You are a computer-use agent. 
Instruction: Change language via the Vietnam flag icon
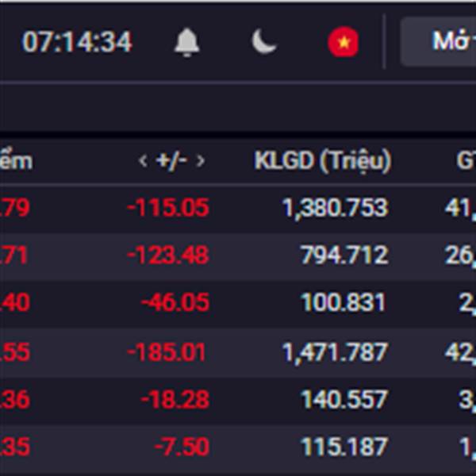(x=344, y=42)
